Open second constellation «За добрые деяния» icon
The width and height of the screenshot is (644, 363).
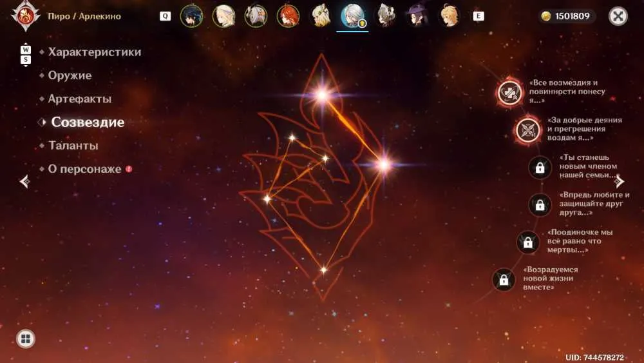[x=528, y=130]
